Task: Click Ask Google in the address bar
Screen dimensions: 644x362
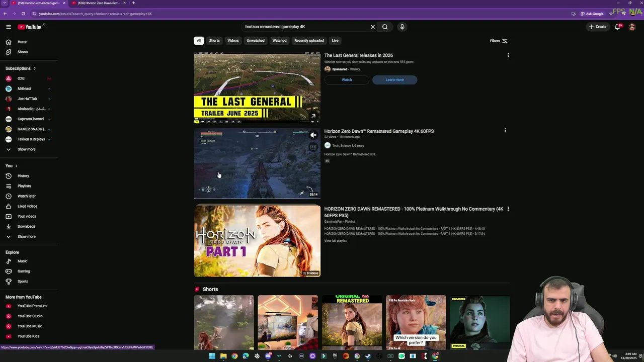Action: (x=592, y=14)
